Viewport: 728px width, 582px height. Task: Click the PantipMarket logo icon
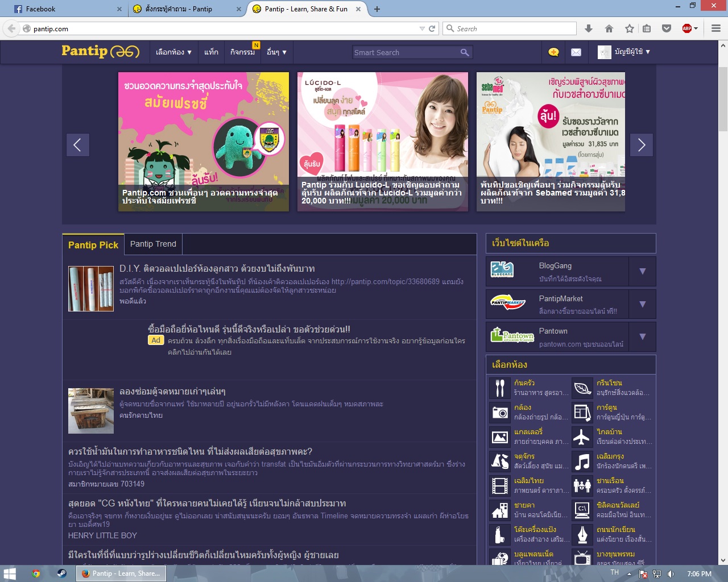click(x=507, y=302)
